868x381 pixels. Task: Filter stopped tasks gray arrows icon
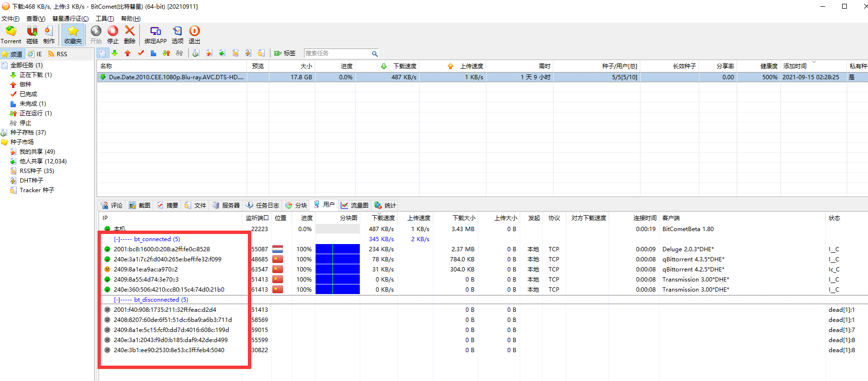pos(179,53)
